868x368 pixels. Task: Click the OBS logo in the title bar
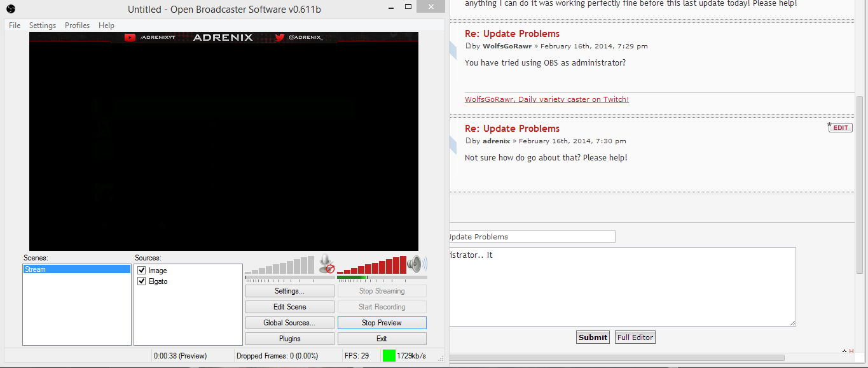11,9
